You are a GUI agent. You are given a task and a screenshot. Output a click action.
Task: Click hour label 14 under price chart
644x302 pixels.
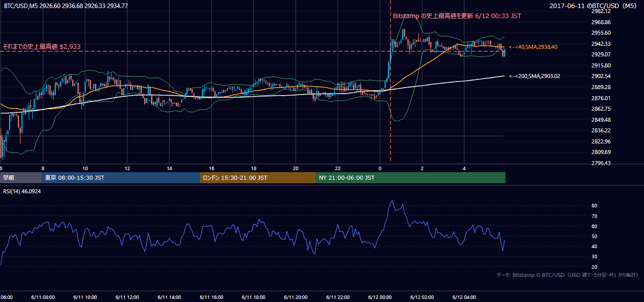(x=169, y=169)
